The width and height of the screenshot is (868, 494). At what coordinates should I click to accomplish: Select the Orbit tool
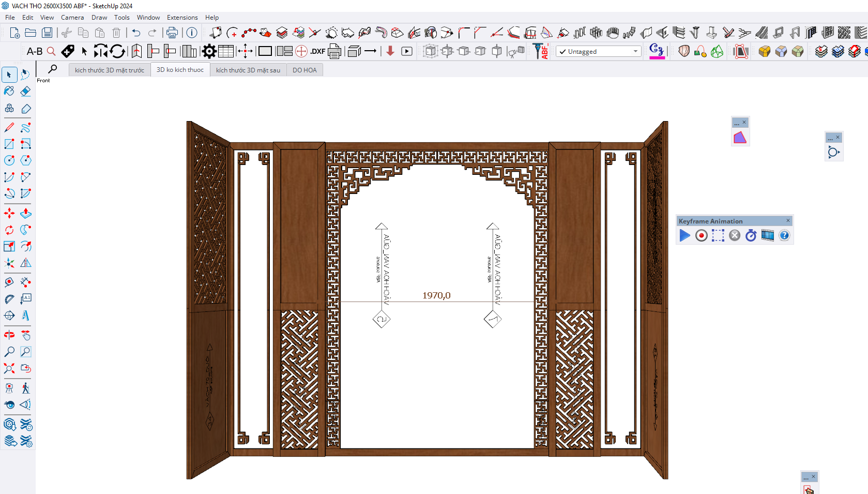9,335
